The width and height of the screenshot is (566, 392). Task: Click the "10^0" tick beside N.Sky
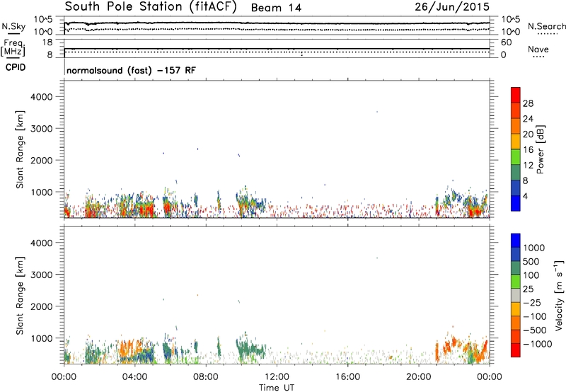43,32
